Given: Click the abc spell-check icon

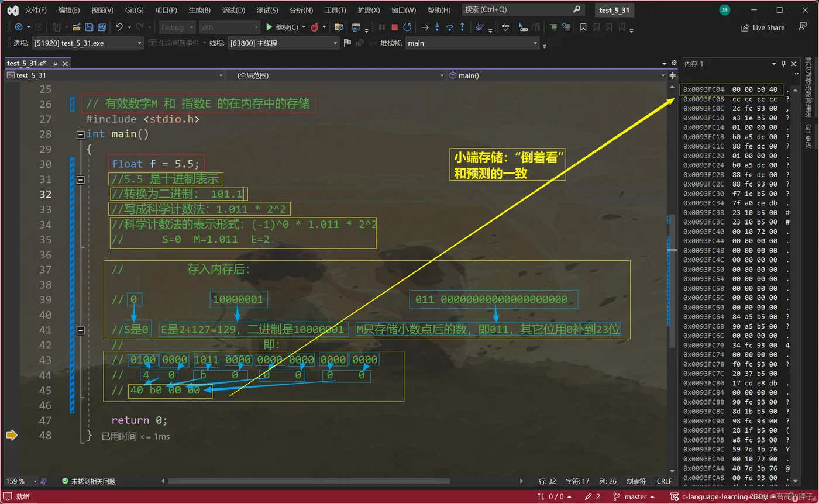Looking at the screenshot, I should pyautogui.click(x=505, y=27).
